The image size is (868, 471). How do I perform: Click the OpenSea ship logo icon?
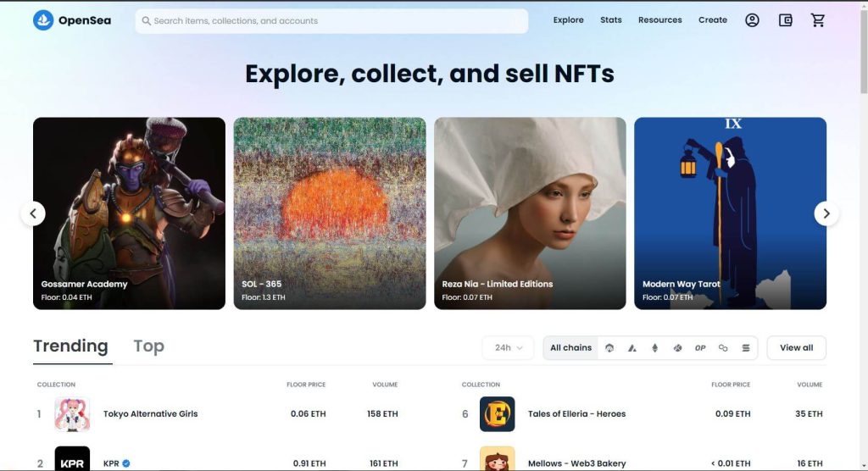coord(43,20)
